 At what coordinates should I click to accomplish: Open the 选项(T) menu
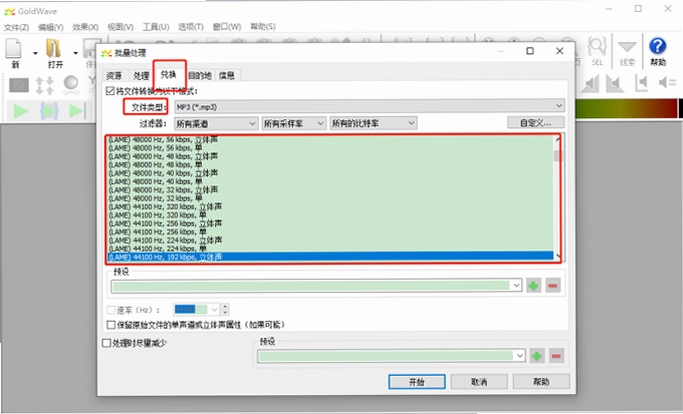[191, 27]
